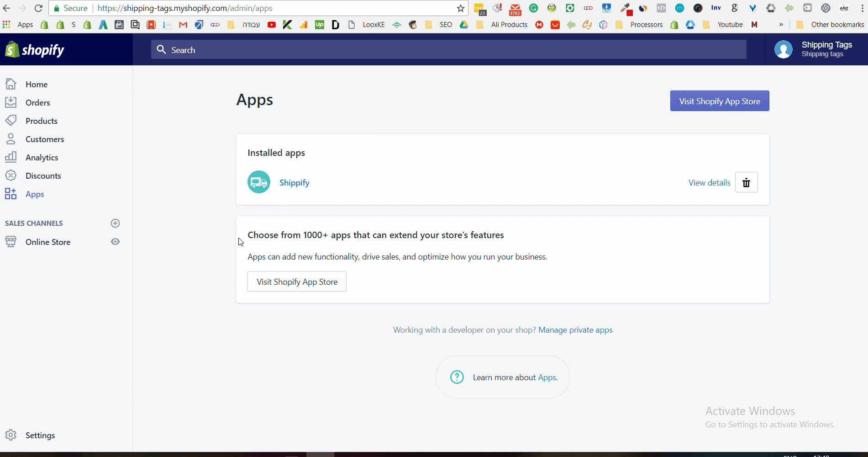Image resolution: width=868 pixels, height=457 pixels.
Task: Click the Shippify truck app icon
Action: click(x=259, y=182)
